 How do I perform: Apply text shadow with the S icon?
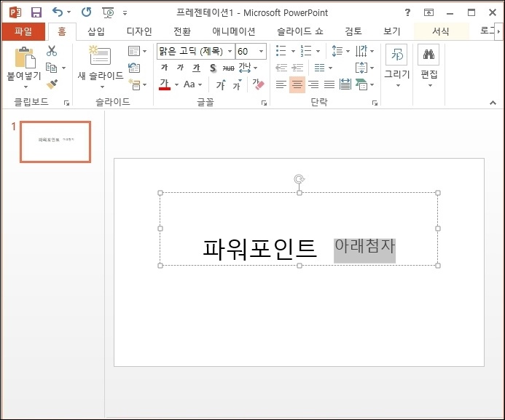tap(213, 68)
